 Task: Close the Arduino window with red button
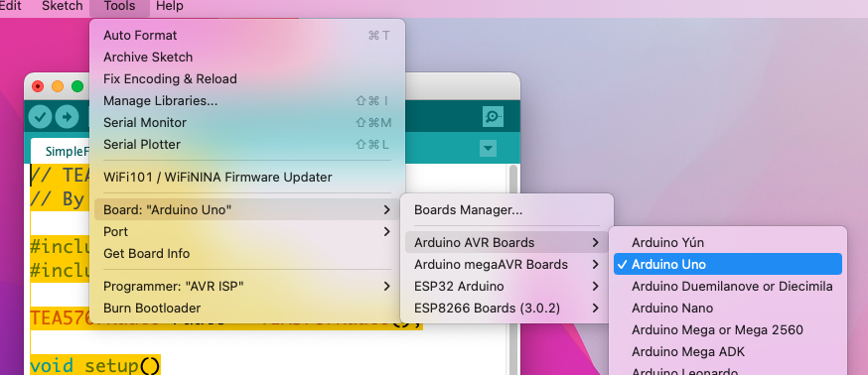(x=38, y=86)
